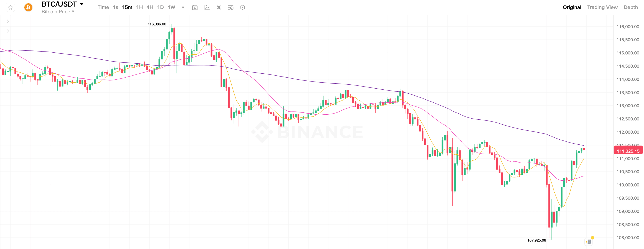Screen dimensions: 644x249
Task: Select the 4H interval
Action: coord(150,7)
